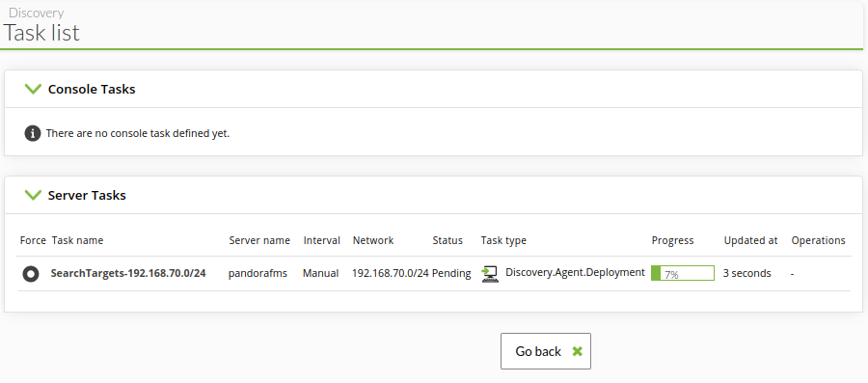Click the Console Tasks heading
This screenshot has width=868, height=383.
(x=92, y=89)
